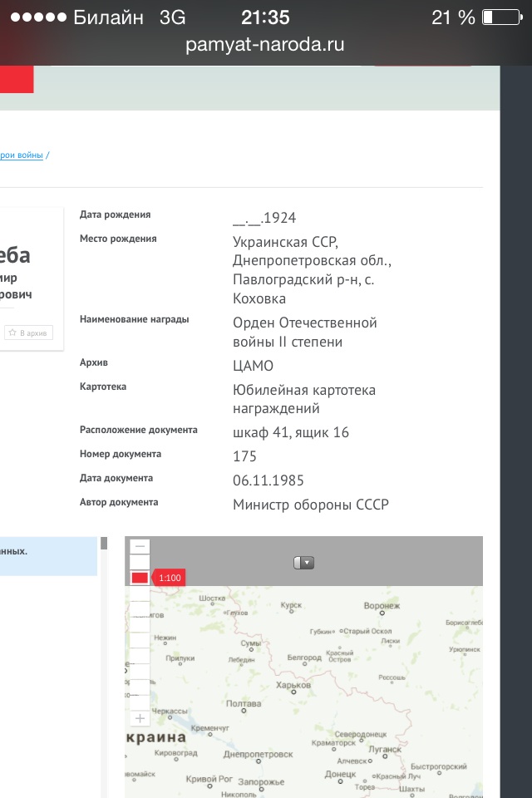Viewport: 532px width, 798px height.
Task: Select Воронеж on the map
Action: point(382,606)
